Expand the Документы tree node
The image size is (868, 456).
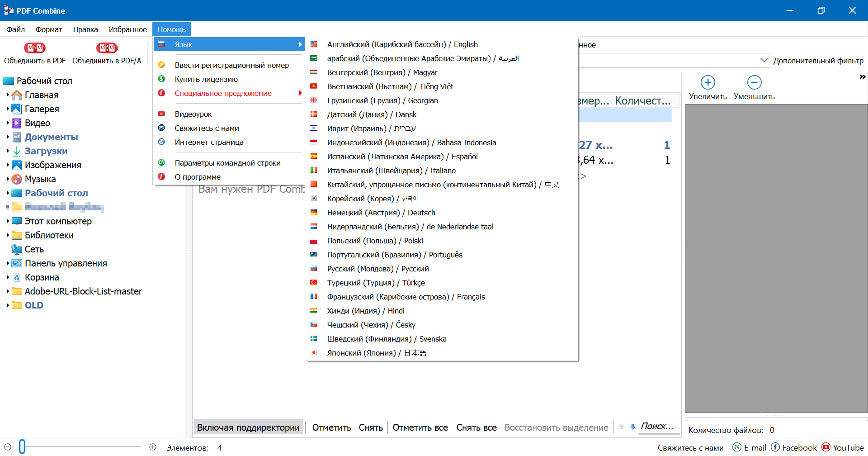coord(8,137)
